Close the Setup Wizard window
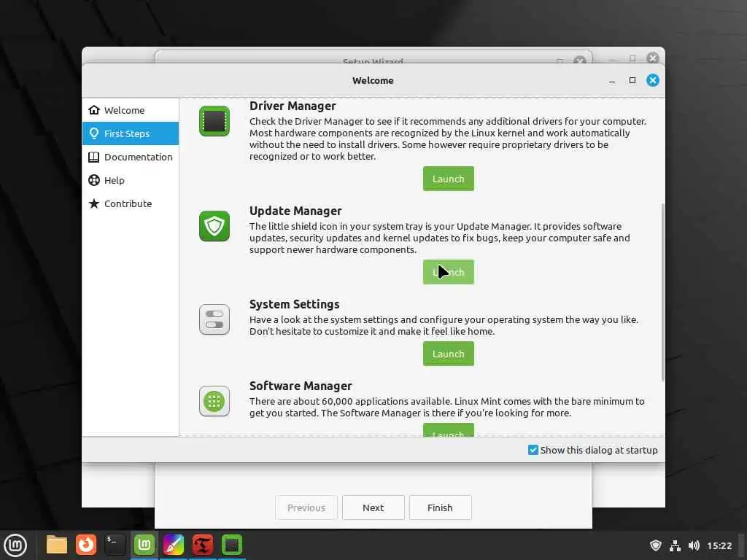The height and width of the screenshot is (560, 747). pyautogui.click(x=579, y=61)
